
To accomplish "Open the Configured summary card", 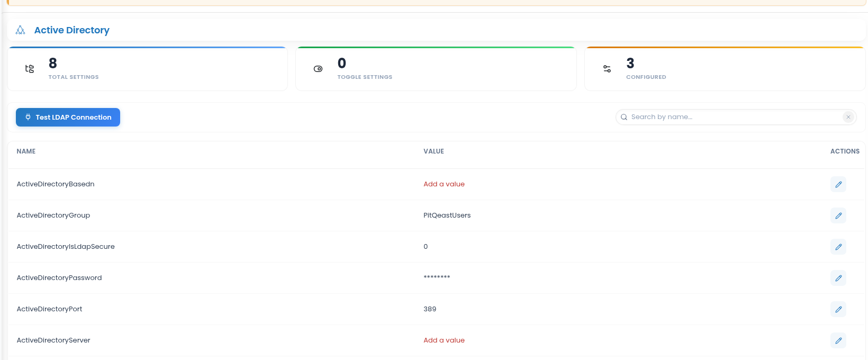I will [725, 69].
